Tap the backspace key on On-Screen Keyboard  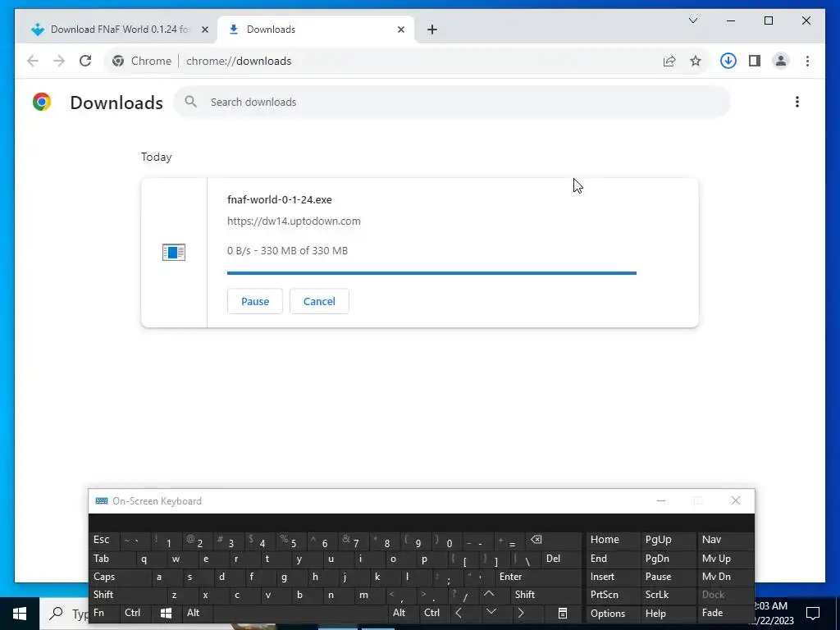(x=552, y=540)
